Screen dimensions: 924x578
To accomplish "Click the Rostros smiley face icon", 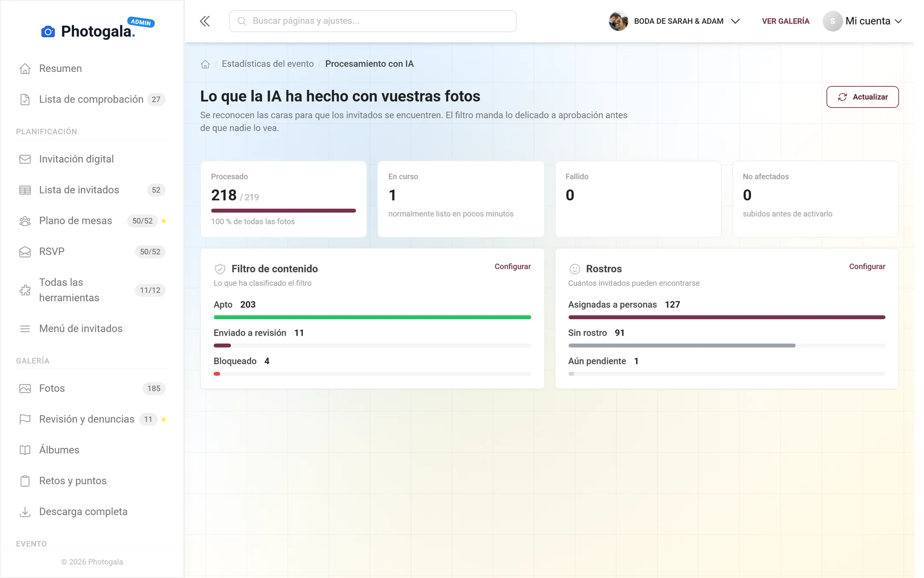I will click(575, 269).
